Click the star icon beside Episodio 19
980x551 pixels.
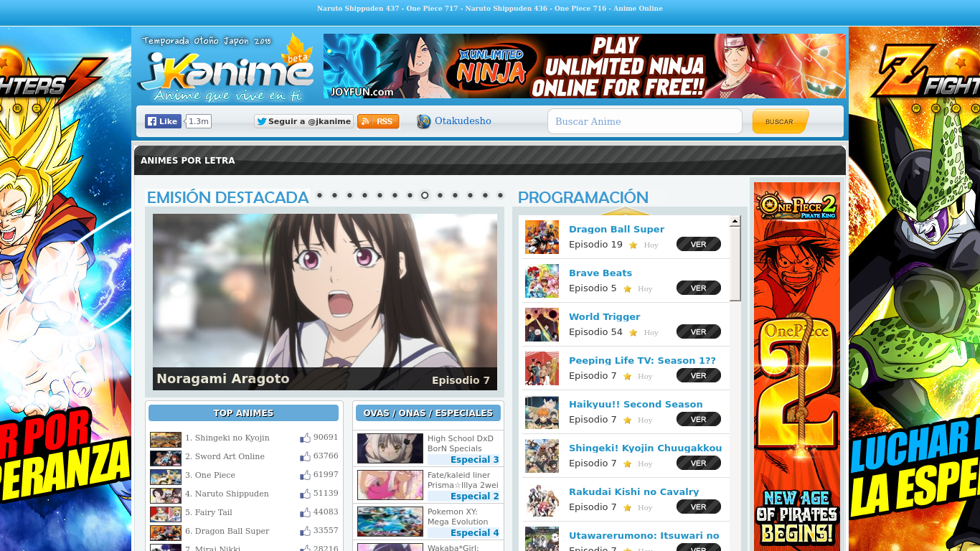coord(633,245)
